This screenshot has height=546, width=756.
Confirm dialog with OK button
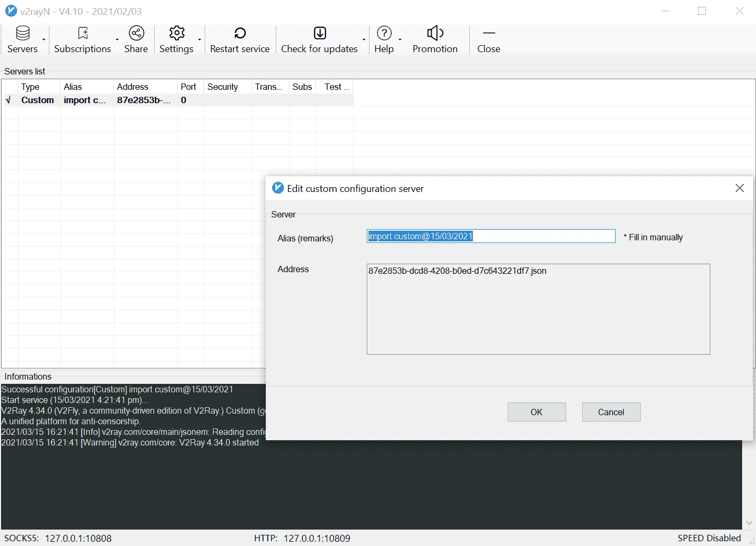(536, 412)
